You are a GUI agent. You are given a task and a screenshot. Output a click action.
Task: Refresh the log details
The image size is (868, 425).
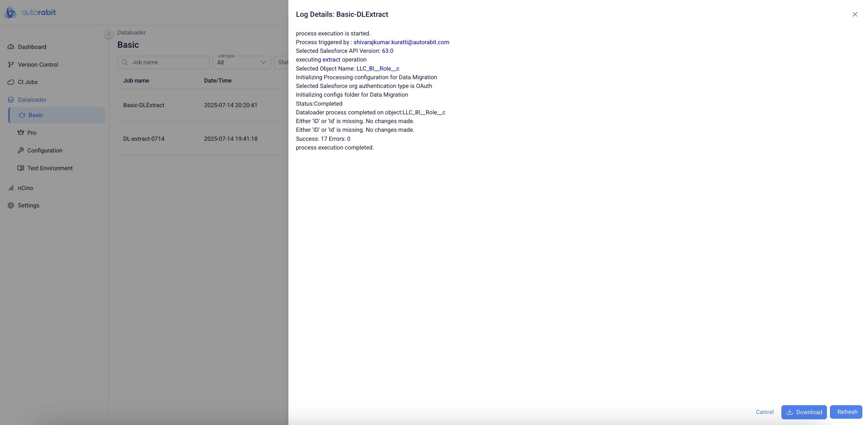point(847,412)
